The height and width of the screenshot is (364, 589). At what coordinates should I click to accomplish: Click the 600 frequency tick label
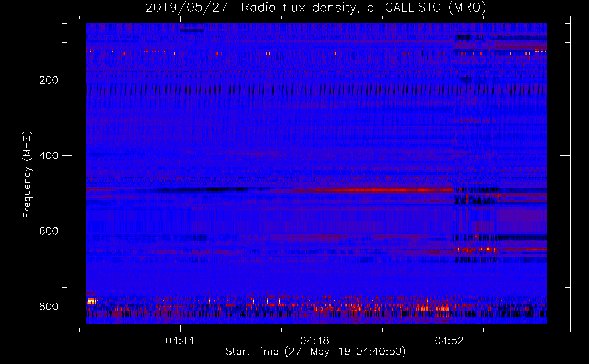click(x=49, y=232)
